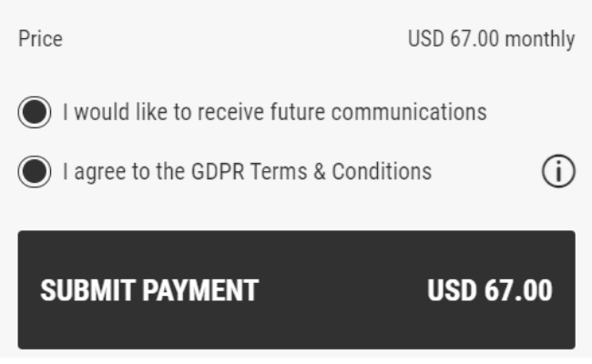
Task: Click the word 'monthly' in the price row
Action: [540, 39]
